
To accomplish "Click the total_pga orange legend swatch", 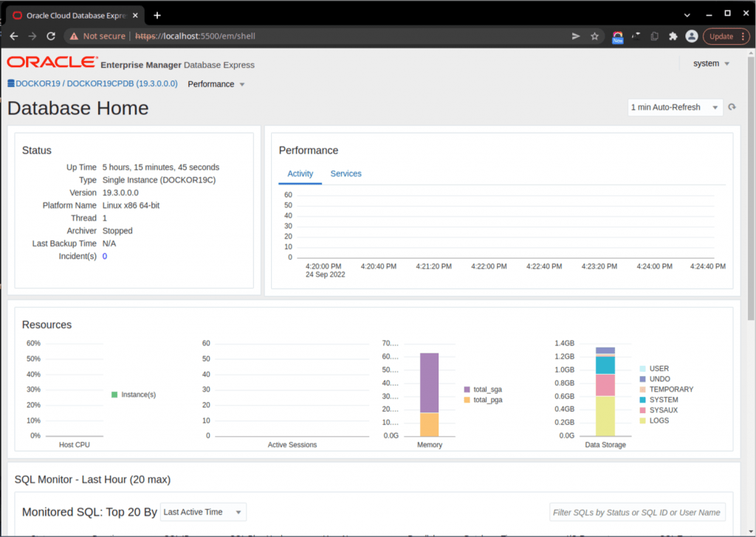I will tap(467, 400).
